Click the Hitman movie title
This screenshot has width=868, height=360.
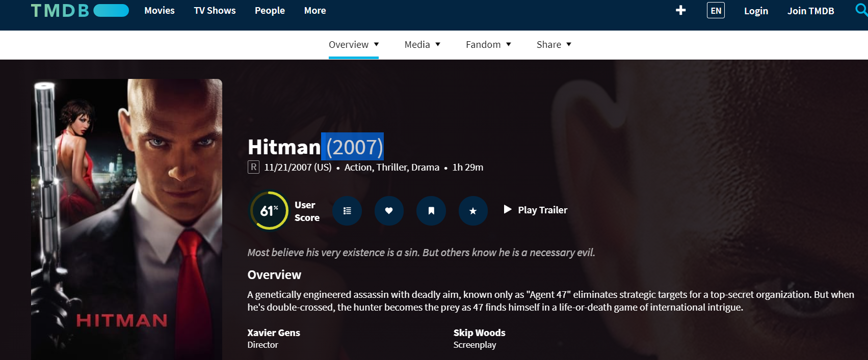[284, 147]
